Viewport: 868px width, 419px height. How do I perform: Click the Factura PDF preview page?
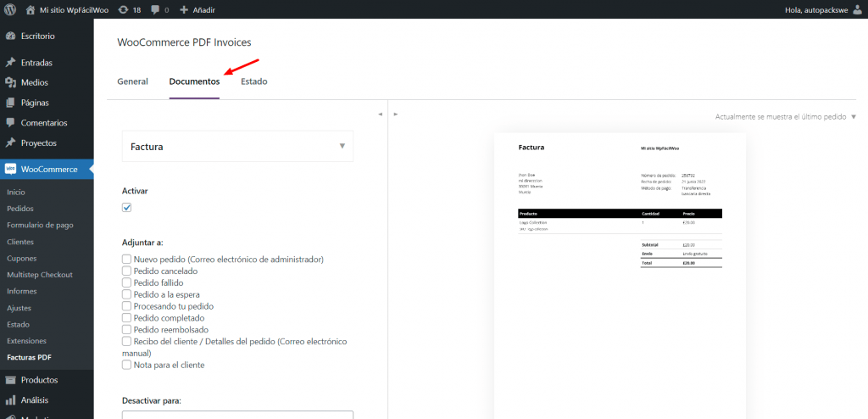pyautogui.click(x=620, y=276)
